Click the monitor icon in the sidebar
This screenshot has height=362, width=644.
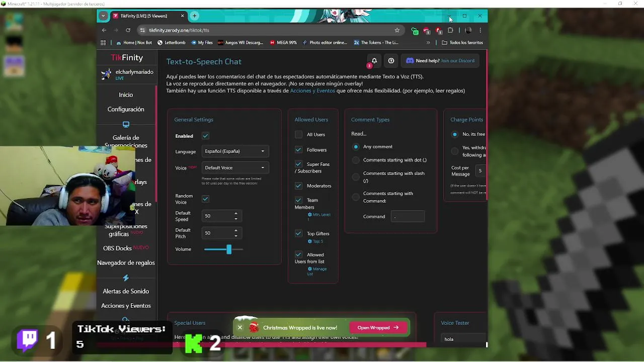(126, 124)
